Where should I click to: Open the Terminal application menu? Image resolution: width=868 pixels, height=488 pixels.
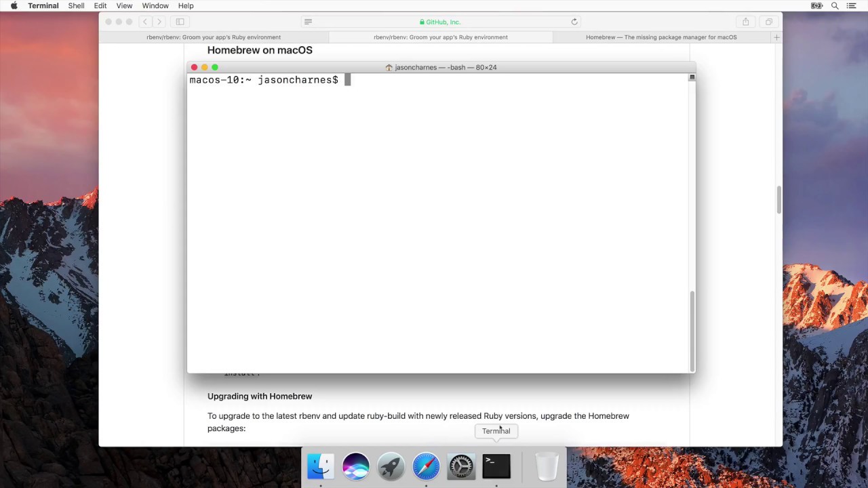pos(43,5)
